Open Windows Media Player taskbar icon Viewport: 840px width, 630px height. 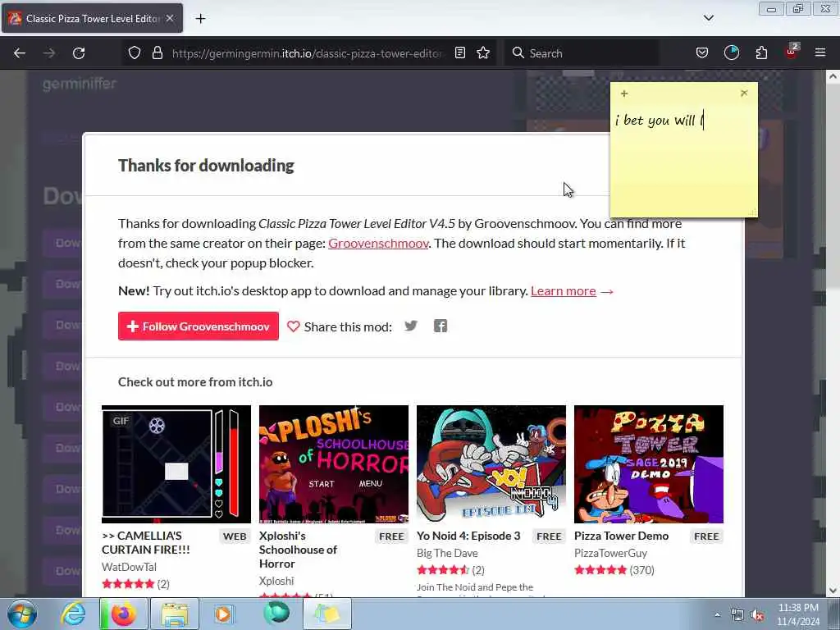[x=223, y=614]
